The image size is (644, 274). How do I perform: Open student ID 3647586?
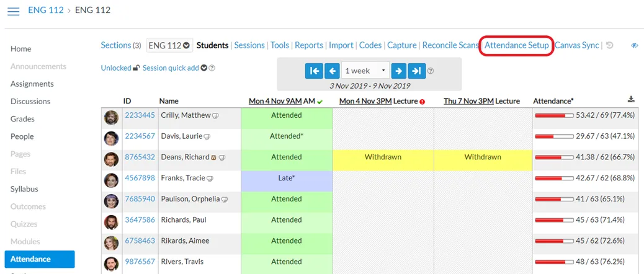coord(140,220)
